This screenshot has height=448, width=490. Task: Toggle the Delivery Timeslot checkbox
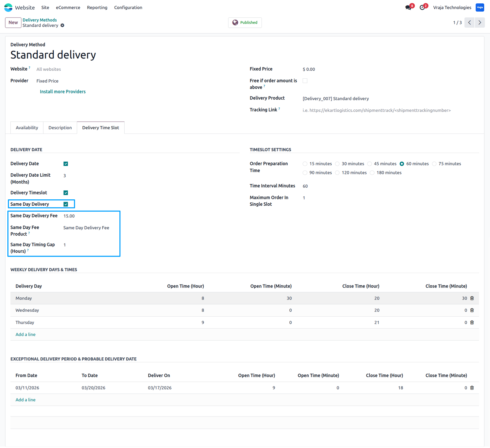(x=66, y=193)
